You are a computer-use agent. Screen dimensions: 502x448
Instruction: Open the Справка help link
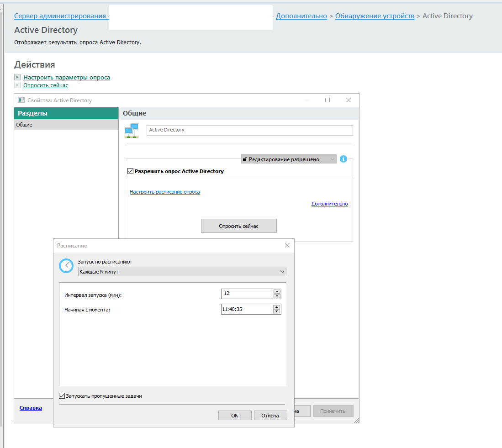(x=31, y=408)
